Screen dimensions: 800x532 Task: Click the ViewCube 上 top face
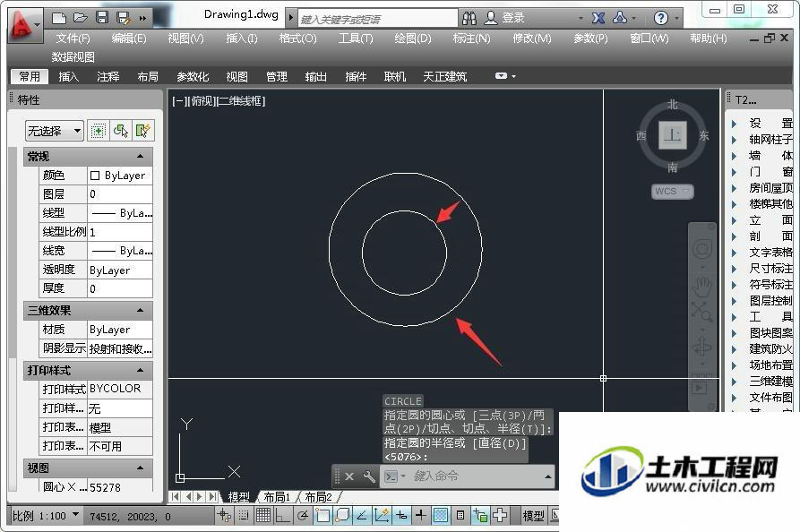click(x=673, y=135)
